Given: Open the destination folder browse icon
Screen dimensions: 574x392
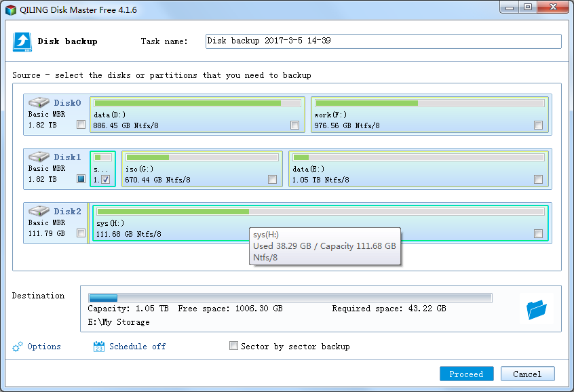Looking at the screenshot, I should coord(537,310).
